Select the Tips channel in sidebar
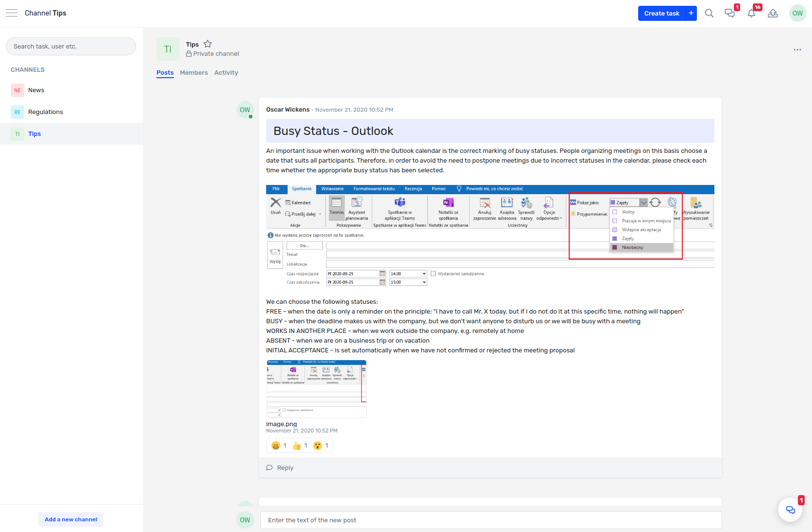 pos(71,134)
